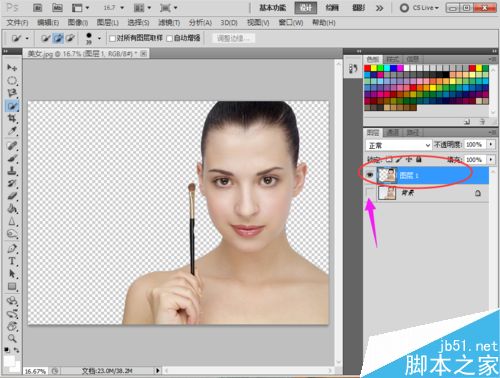Toggle lock position in Layers panel

tap(409, 160)
